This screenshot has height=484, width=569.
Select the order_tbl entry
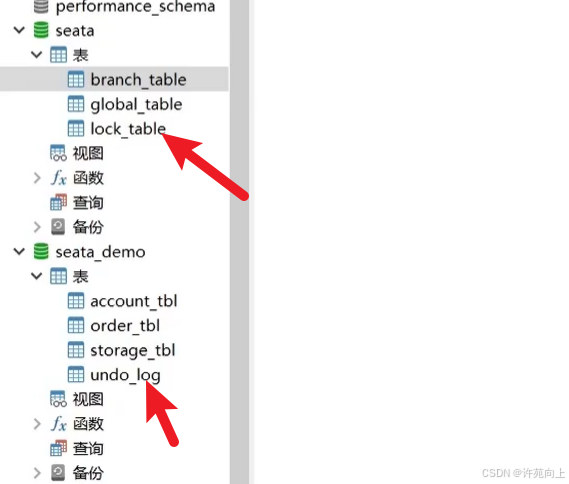125,326
